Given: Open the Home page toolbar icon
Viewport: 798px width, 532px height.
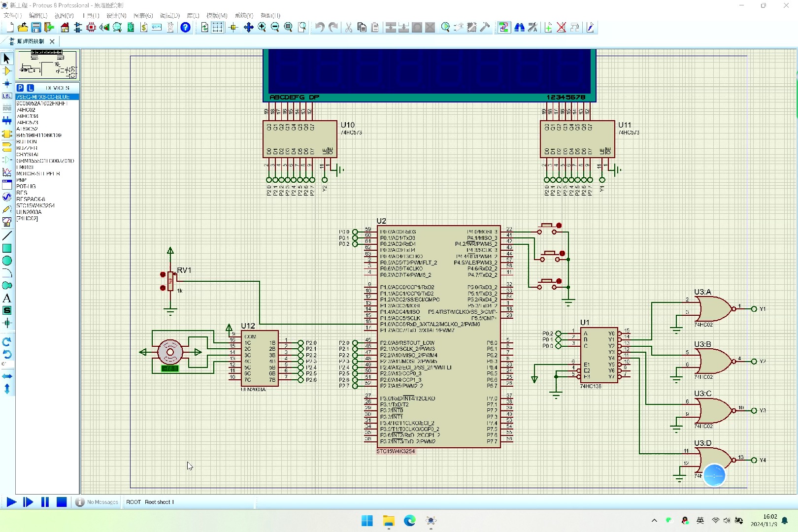Looking at the screenshot, I should tap(65, 28).
